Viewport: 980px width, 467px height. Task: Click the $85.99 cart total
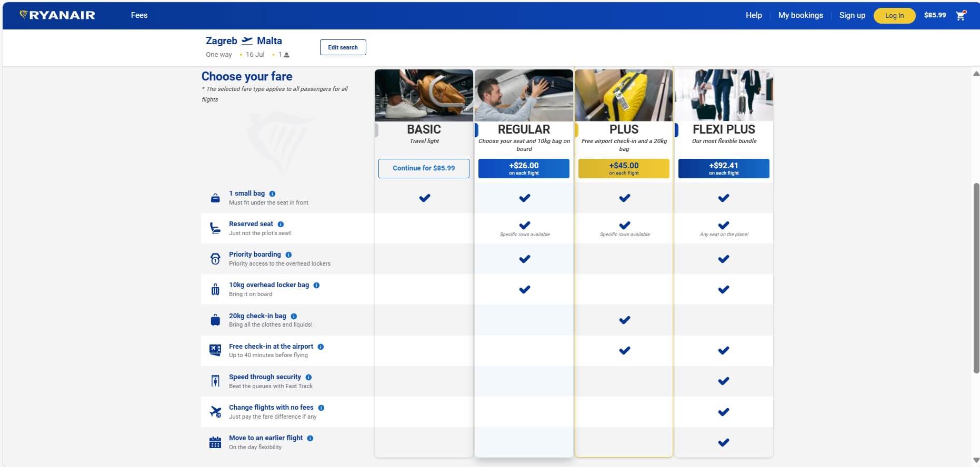tap(935, 15)
